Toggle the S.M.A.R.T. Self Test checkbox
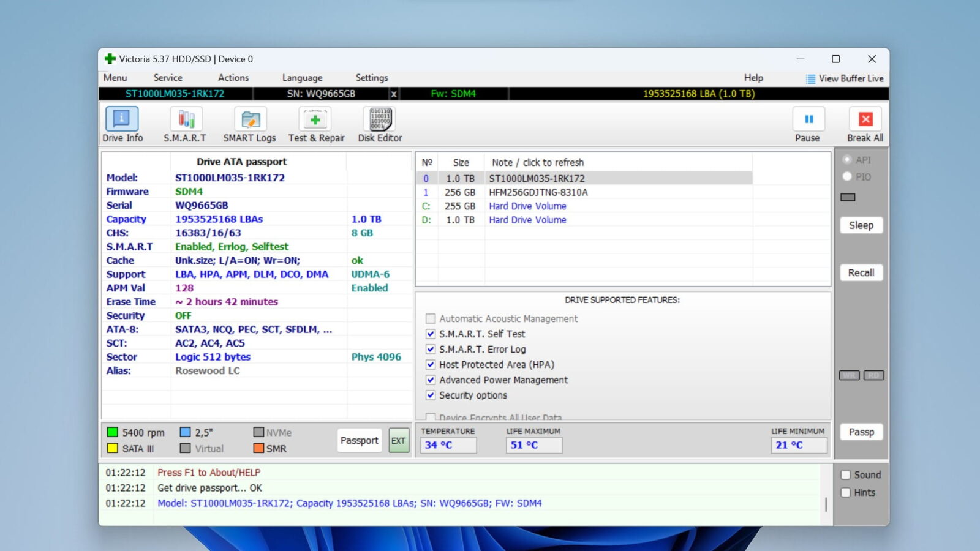The width and height of the screenshot is (980, 551). tap(431, 334)
